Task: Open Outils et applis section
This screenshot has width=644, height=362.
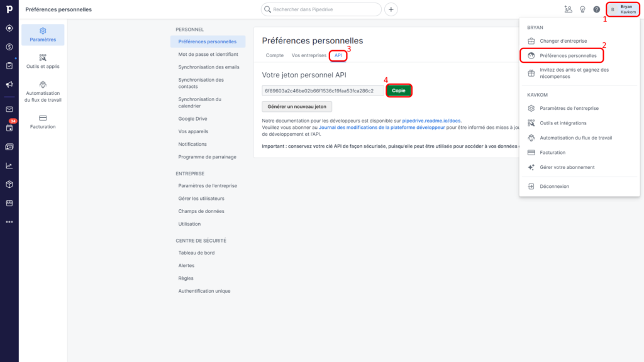Action: pos(43,62)
